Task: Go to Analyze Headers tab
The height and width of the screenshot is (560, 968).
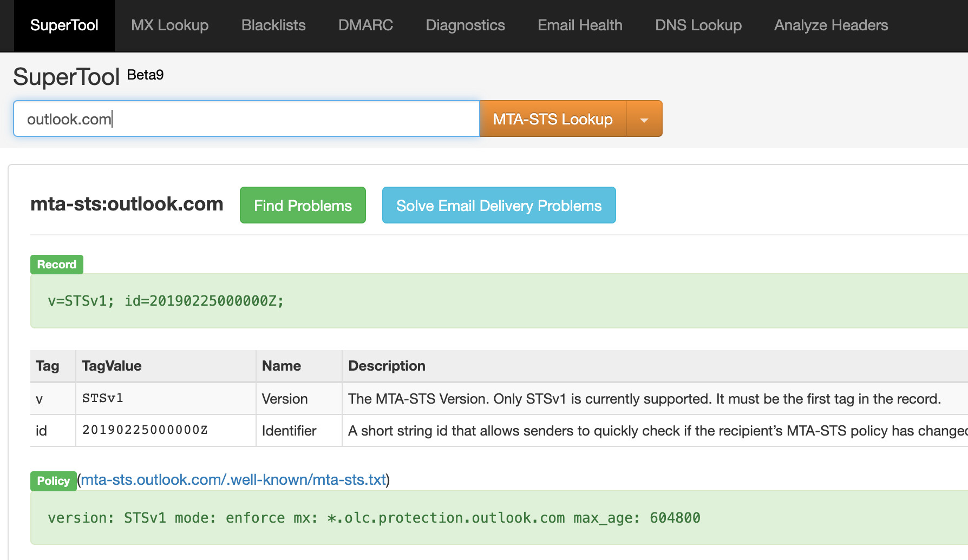Action: pos(831,25)
